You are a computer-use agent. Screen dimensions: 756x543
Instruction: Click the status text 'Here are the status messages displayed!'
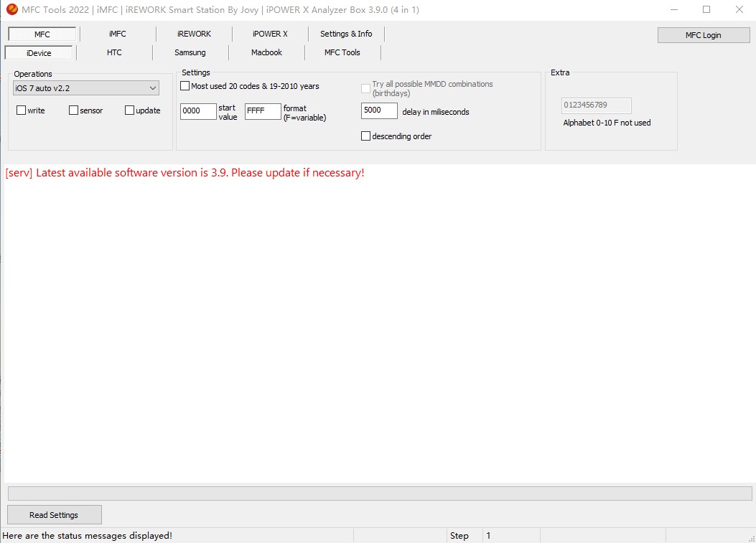click(88, 536)
